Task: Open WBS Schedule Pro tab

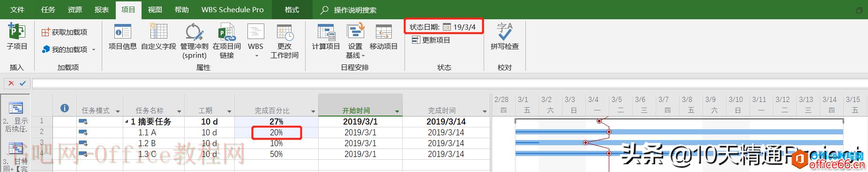Action: (232, 9)
